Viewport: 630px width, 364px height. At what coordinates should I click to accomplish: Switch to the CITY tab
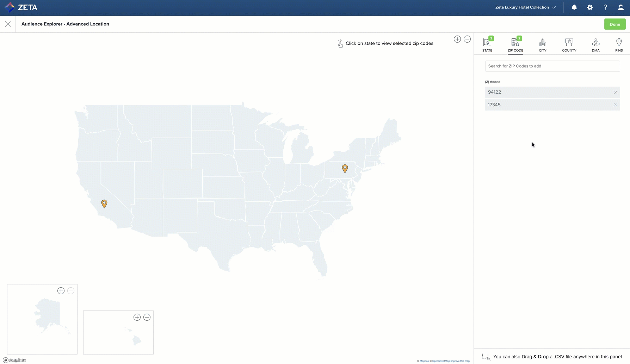coord(542,45)
